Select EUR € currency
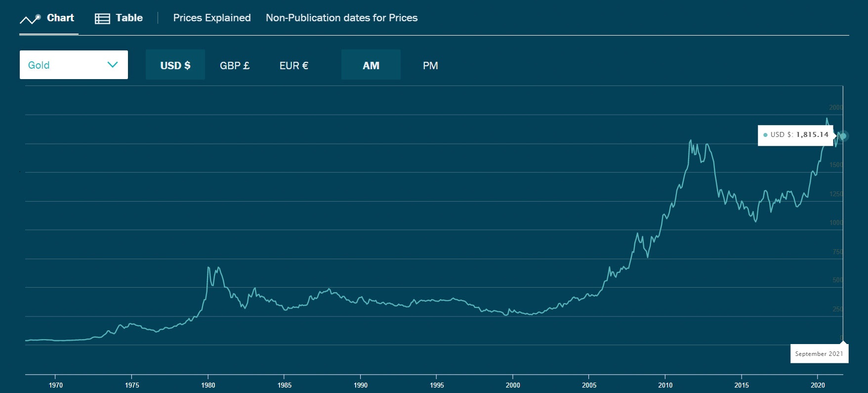This screenshot has height=393, width=868. (294, 65)
